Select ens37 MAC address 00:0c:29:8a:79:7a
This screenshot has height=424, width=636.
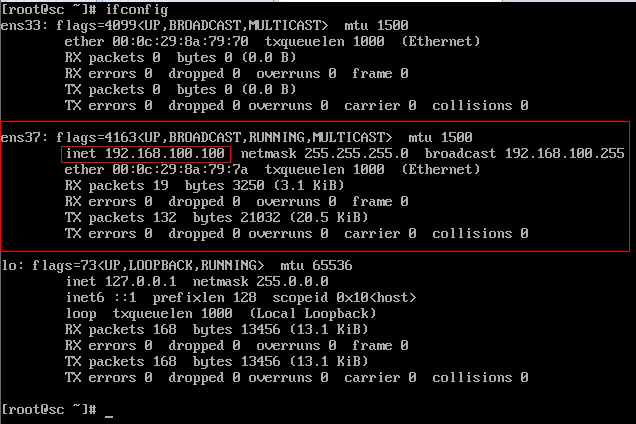(x=180, y=169)
